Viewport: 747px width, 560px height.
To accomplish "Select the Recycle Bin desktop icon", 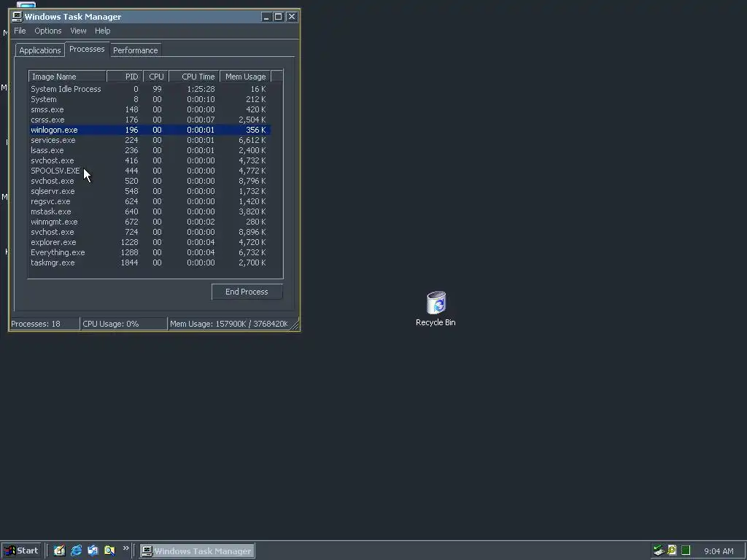I will coord(436,308).
